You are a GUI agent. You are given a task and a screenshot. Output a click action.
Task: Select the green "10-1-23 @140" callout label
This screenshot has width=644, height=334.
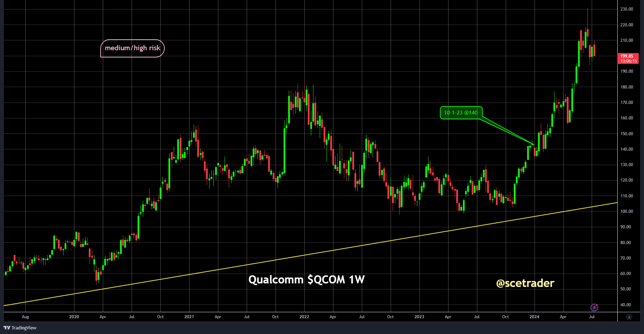tap(461, 113)
